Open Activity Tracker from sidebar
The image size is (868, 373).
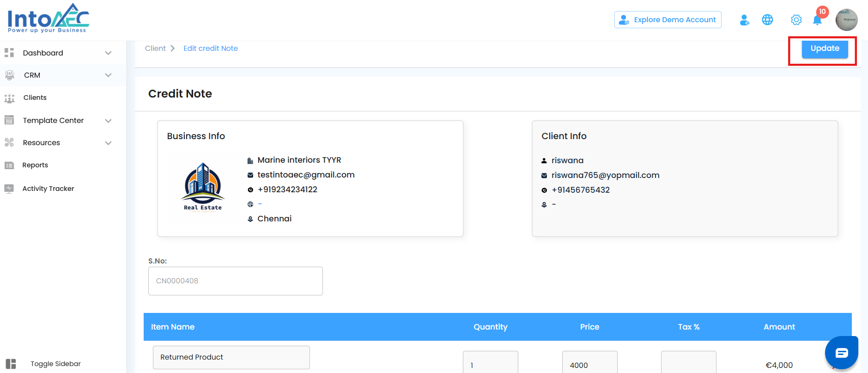pos(48,189)
